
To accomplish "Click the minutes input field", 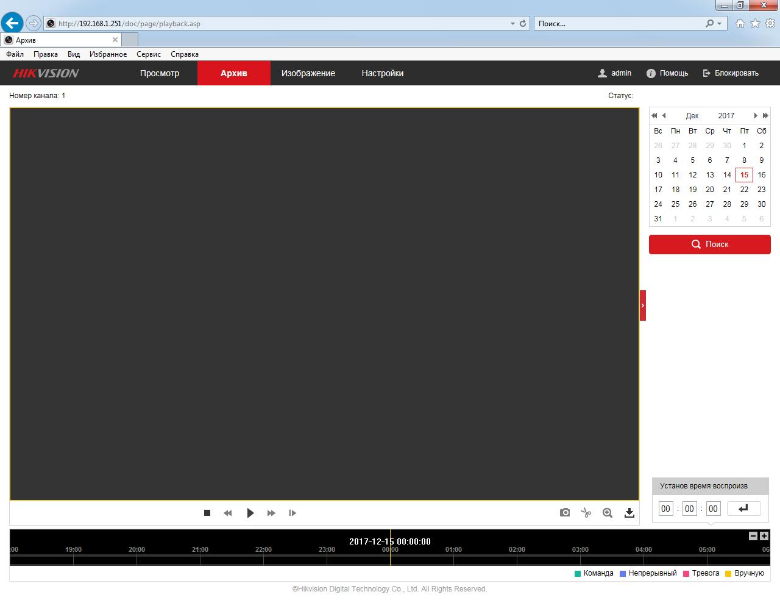I will click(689, 508).
